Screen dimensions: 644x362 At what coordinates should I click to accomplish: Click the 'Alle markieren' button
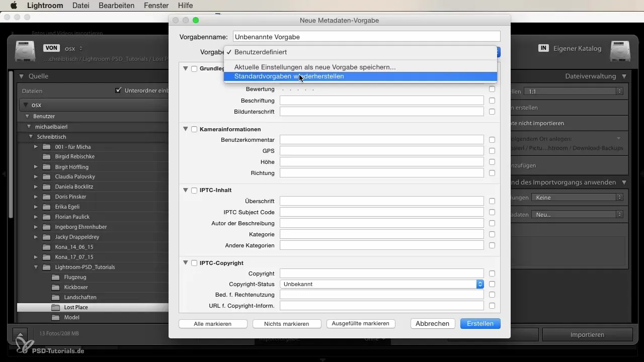click(213, 324)
